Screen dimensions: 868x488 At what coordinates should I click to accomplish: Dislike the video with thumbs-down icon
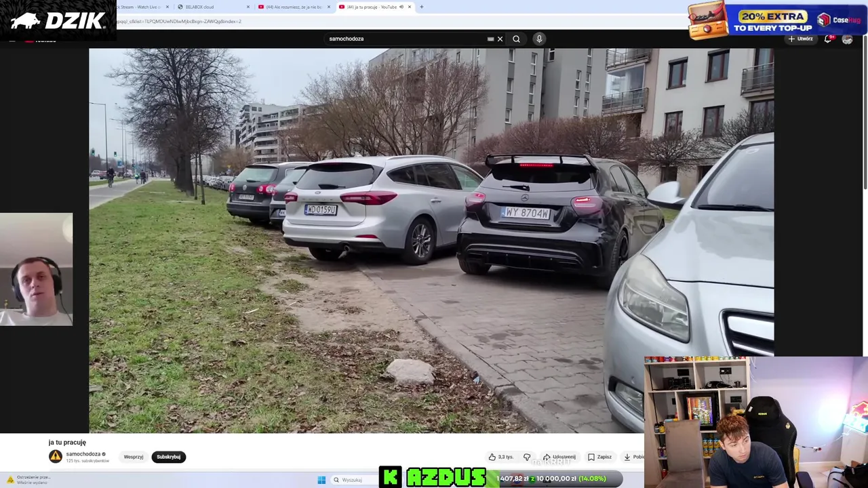pos(527,457)
